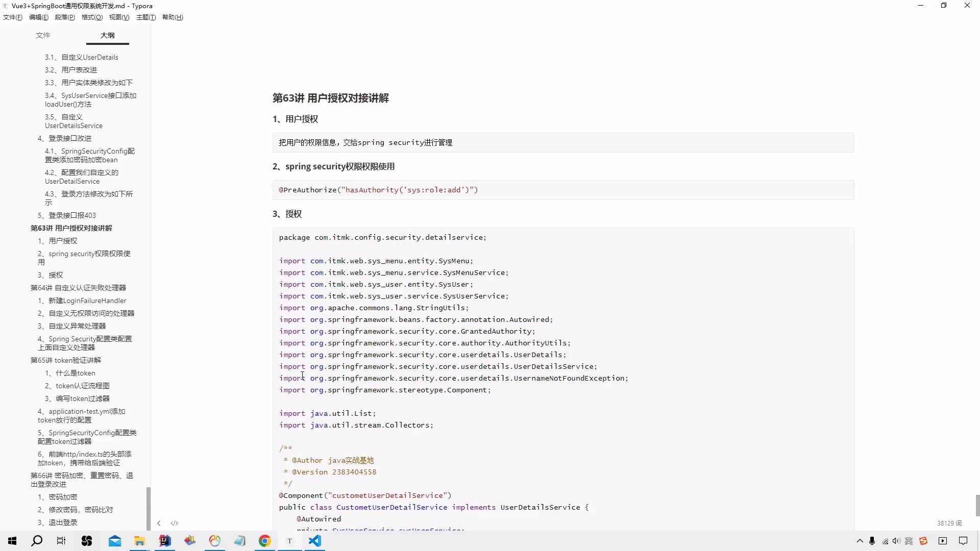Viewport: 980px width, 551px height.
Task: Click the Snipaste icon in the system tray
Action: click(x=924, y=541)
